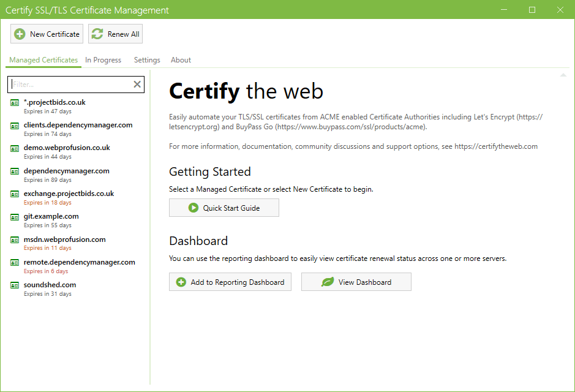Choose remote.dependencymanager.com expiring in 6 days
575x392 pixels.
point(79,263)
